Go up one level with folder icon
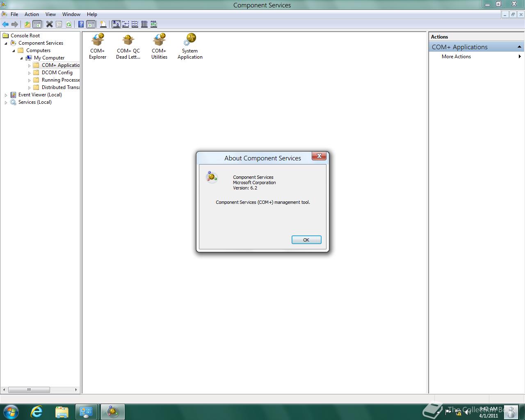 click(27, 24)
